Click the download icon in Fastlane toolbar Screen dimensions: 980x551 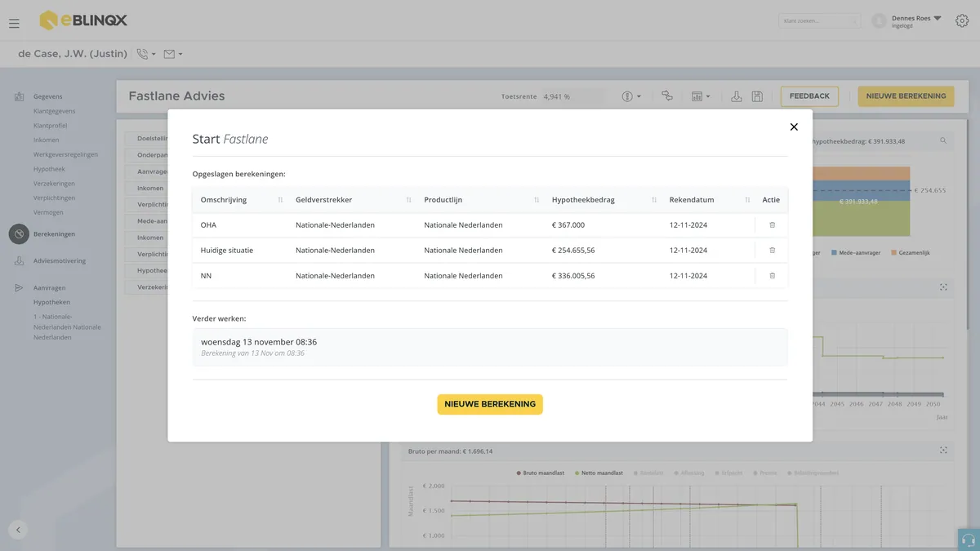737,96
